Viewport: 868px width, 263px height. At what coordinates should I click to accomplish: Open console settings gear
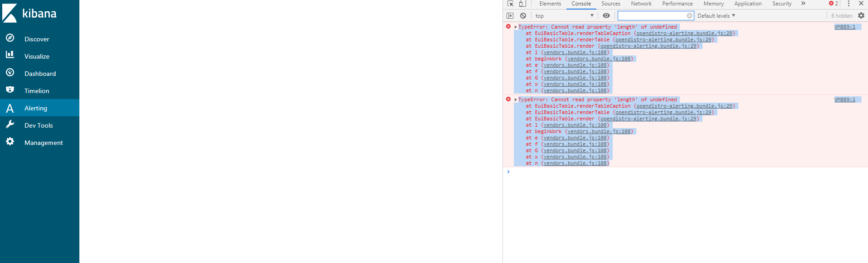861,15
